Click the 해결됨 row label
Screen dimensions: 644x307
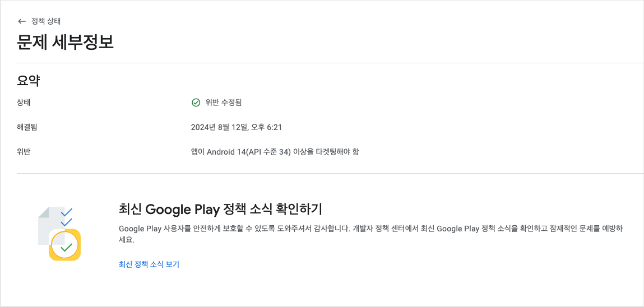pyautogui.click(x=27, y=127)
